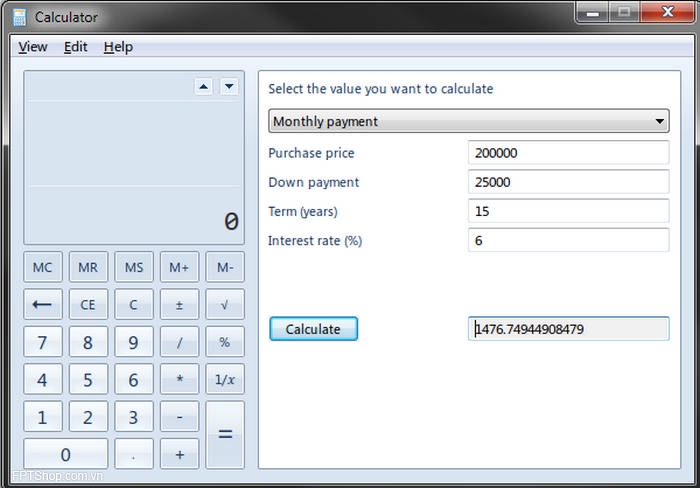Click the 1/x reciprocal key
This screenshot has width=700, height=488.
point(225,380)
